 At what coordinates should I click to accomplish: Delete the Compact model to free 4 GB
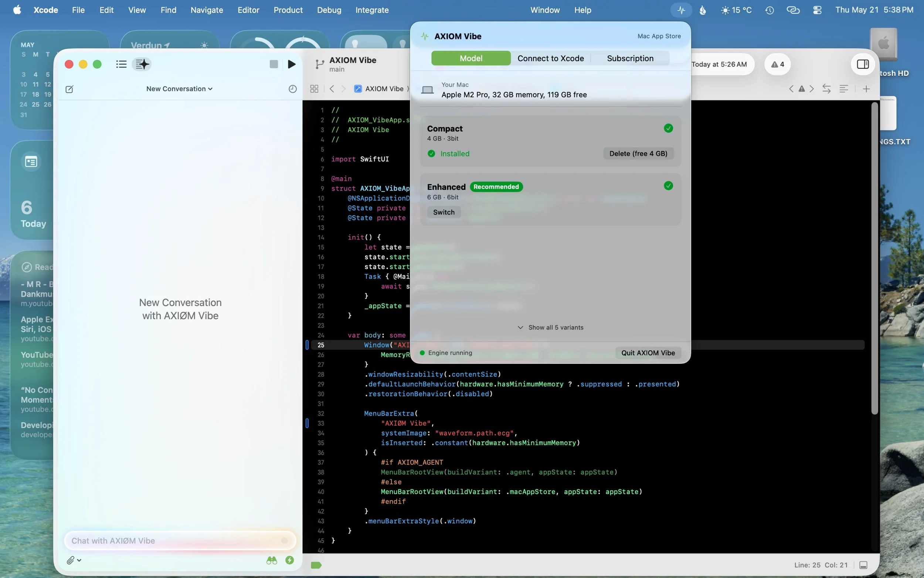point(638,153)
